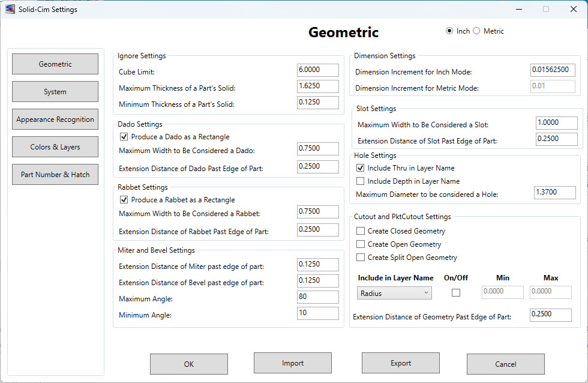Open the Part Number & Hatch page

(55, 175)
